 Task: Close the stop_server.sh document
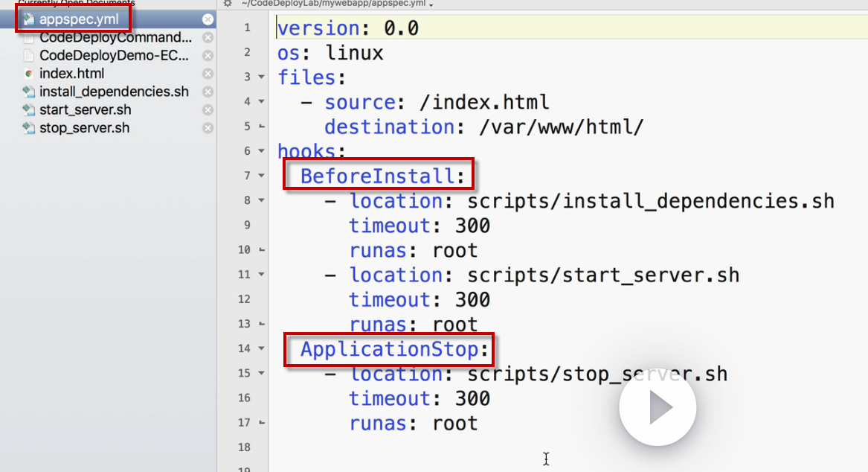[208, 128]
